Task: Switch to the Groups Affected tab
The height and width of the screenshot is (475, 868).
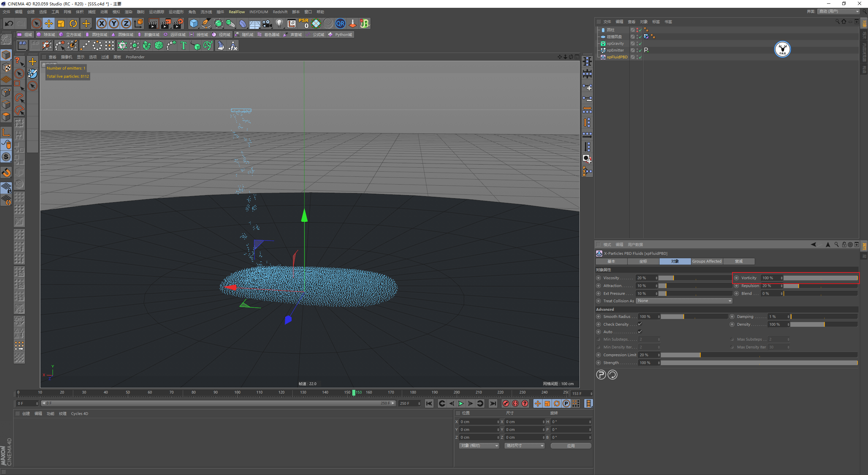Action: point(707,261)
